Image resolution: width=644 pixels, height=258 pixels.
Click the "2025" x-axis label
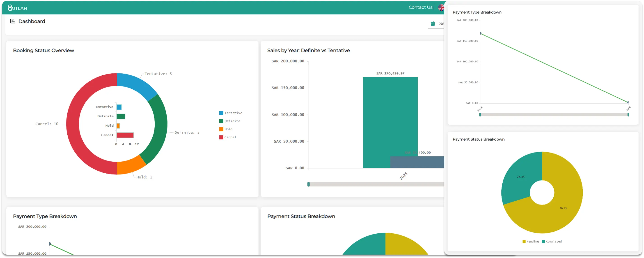click(x=403, y=176)
